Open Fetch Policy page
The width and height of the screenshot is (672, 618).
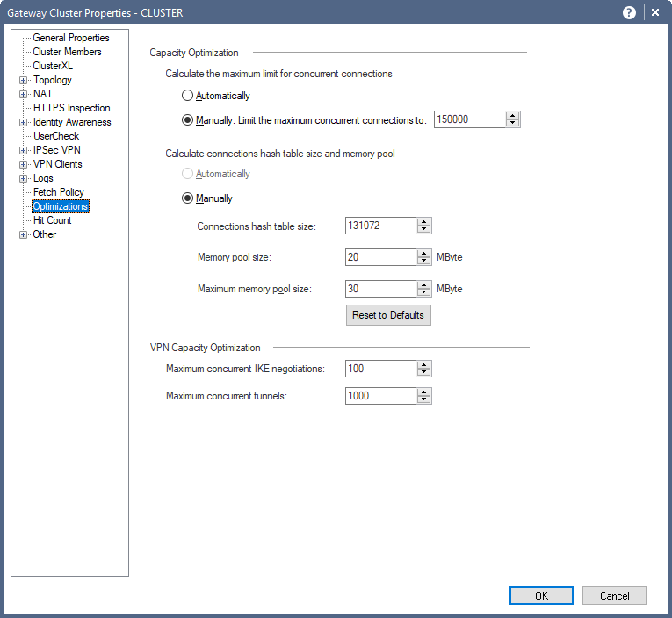pyautogui.click(x=59, y=192)
